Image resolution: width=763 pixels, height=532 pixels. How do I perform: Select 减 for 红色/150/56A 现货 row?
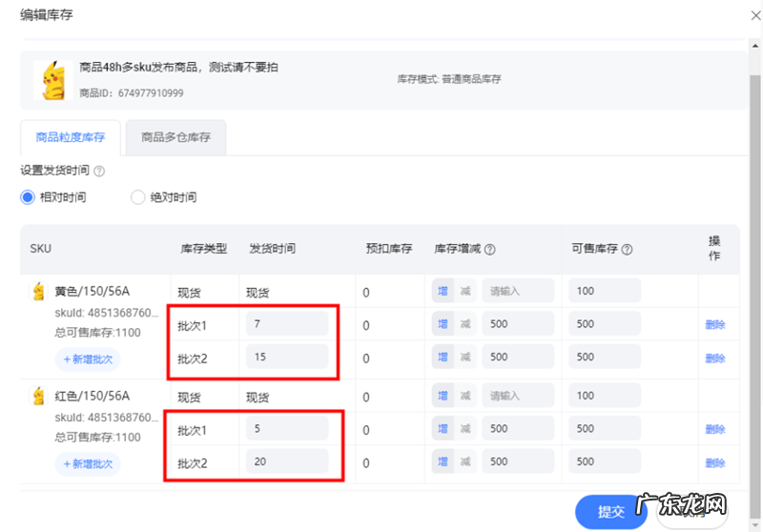[x=465, y=396]
